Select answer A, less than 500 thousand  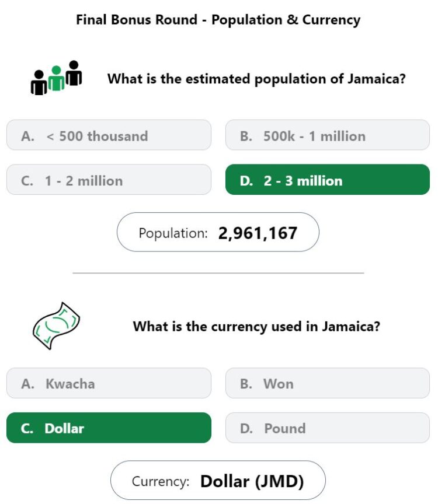pos(109,135)
